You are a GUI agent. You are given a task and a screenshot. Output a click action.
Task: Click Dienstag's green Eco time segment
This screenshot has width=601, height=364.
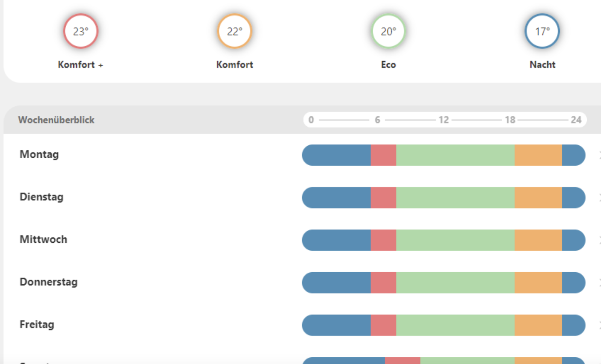click(x=455, y=198)
